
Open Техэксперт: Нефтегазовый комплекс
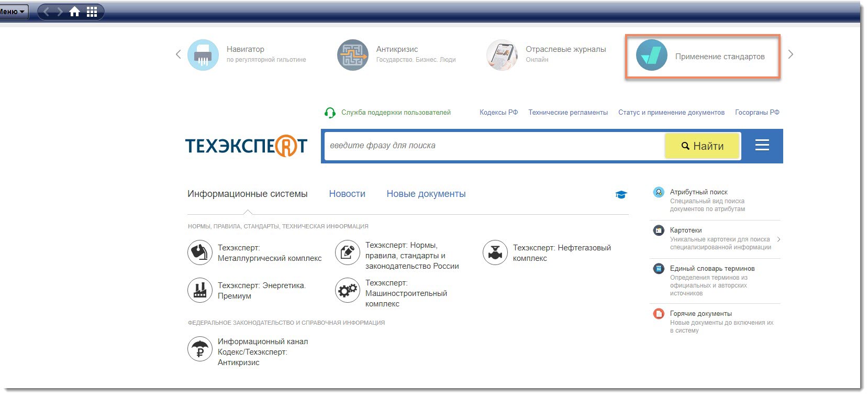pos(562,253)
